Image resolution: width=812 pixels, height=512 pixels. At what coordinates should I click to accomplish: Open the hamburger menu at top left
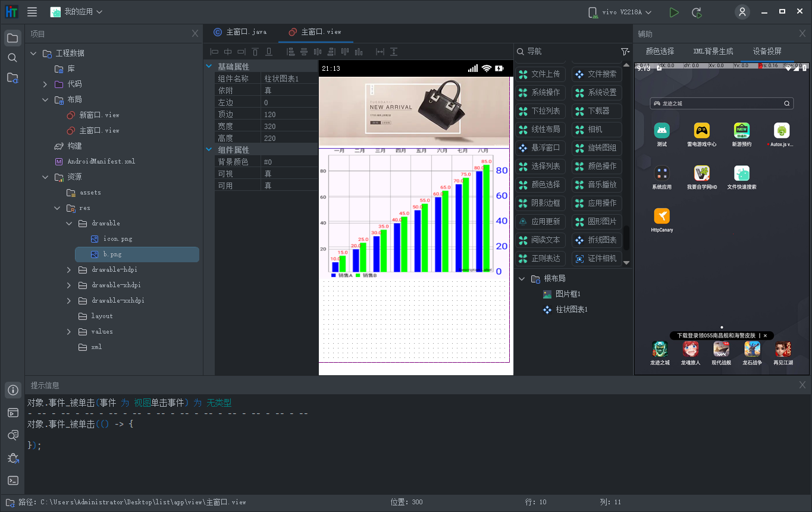point(32,12)
